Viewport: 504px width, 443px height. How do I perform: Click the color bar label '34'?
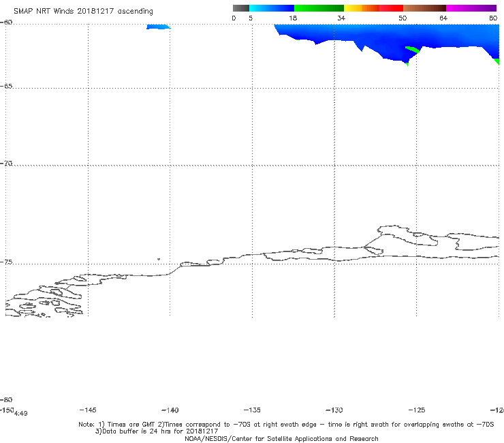(341, 18)
